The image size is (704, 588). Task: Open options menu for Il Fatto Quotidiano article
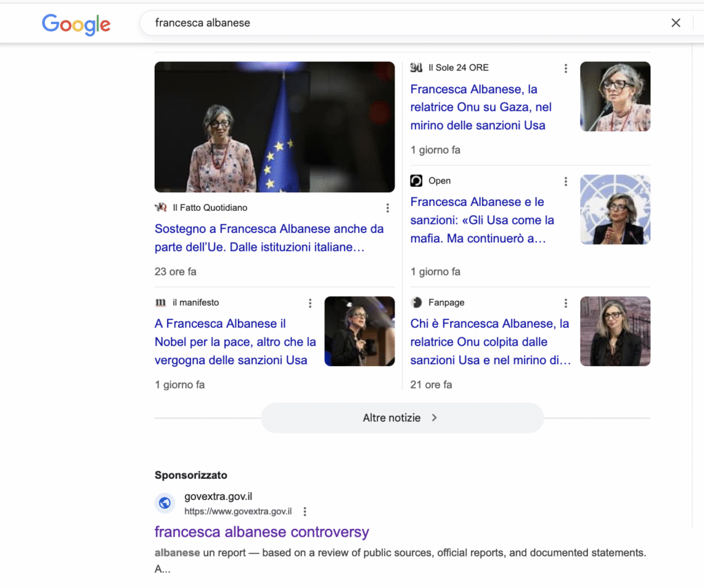tap(388, 208)
